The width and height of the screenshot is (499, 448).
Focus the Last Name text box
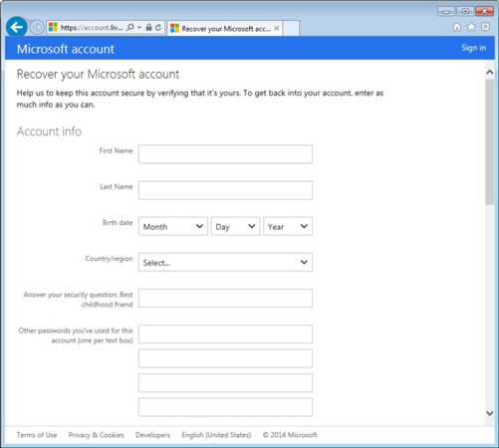[x=225, y=190]
